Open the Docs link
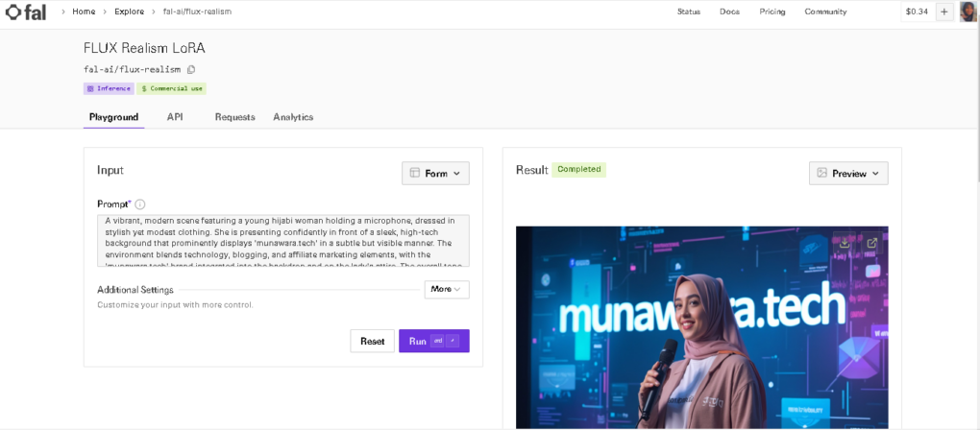This screenshot has width=980, height=430. pos(729,12)
